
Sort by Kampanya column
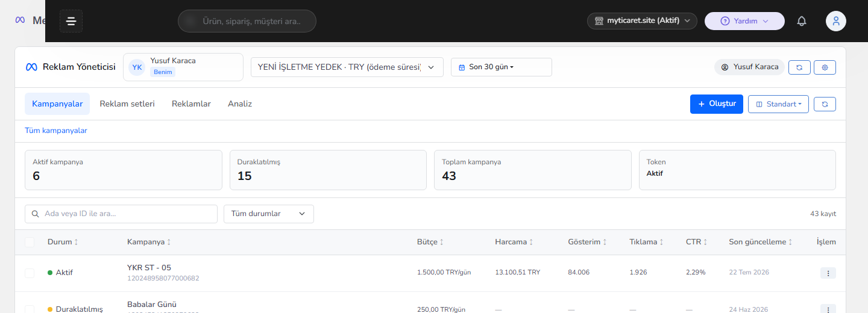[x=149, y=242]
